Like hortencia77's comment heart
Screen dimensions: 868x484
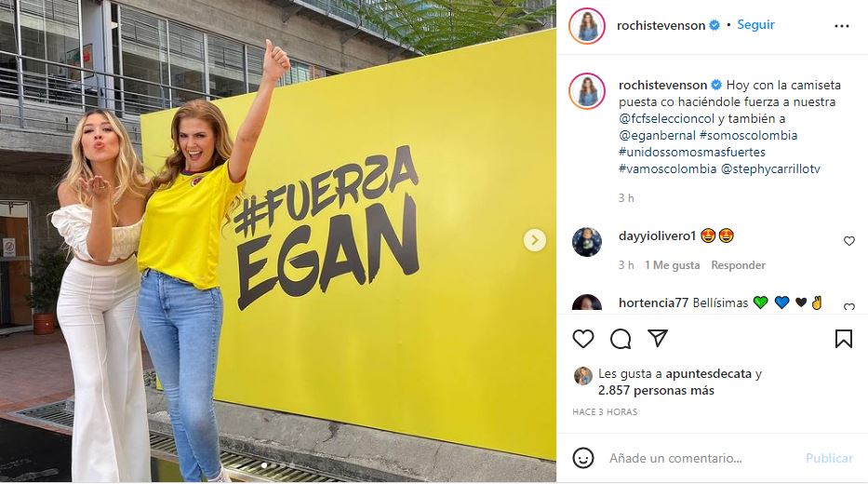click(849, 306)
